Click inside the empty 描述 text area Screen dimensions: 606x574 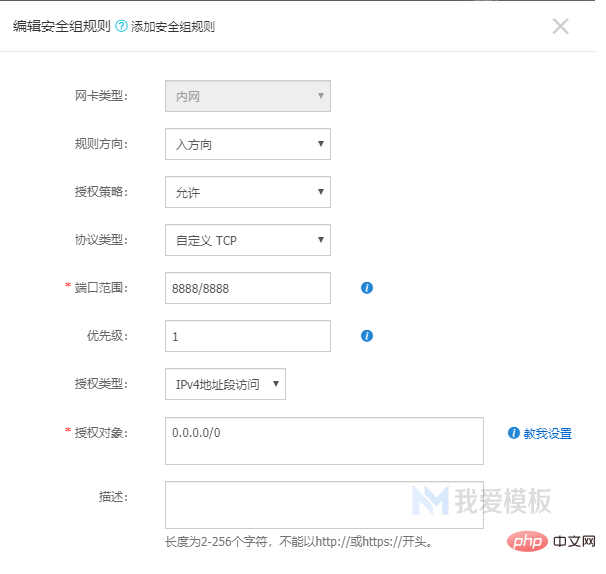pyautogui.click(x=324, y=505)
